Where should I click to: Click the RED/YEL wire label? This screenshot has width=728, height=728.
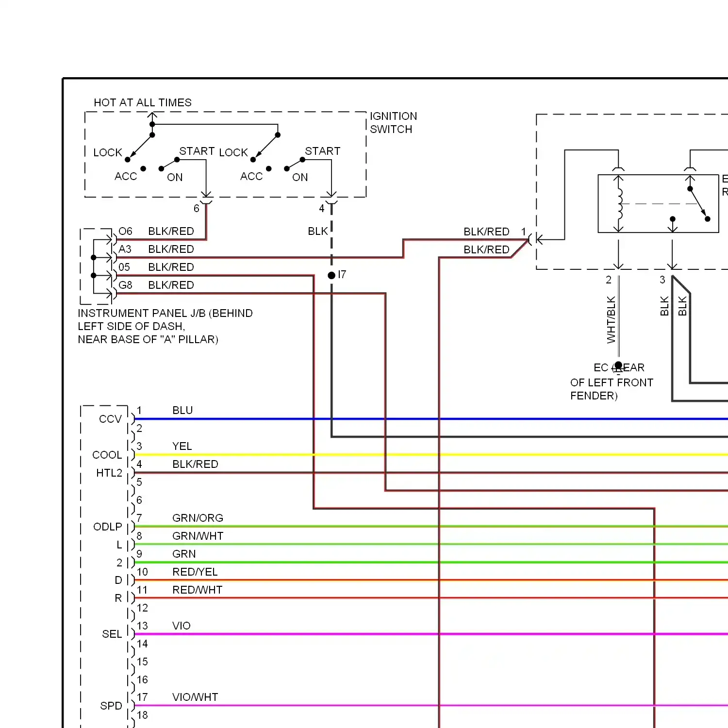195,572
